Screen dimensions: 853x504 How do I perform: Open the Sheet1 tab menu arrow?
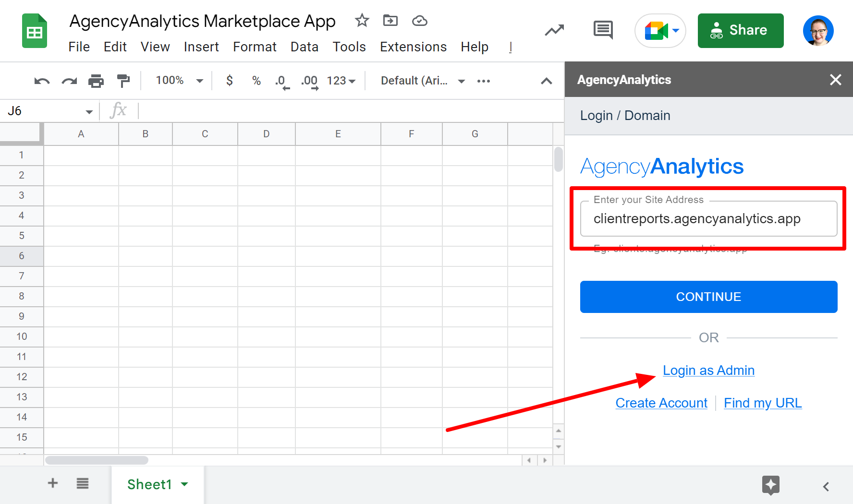[184, 484]
